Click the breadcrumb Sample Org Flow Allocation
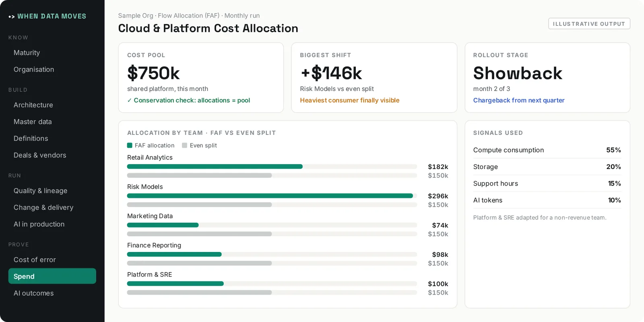The width and height of the screenshot is (644, 322). 189,16
